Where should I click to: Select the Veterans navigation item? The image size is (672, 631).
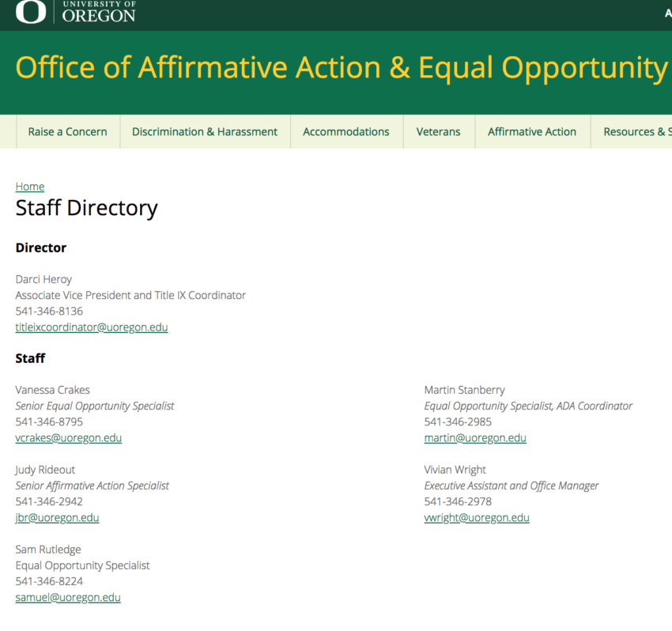pyautogui.click(x=439, y=131)
